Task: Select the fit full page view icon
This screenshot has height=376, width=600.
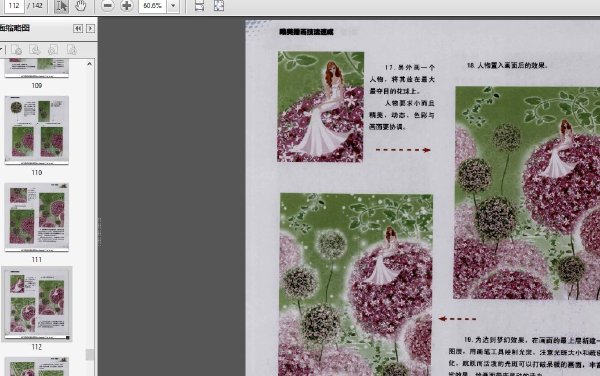Action: (x=219, y=6)
